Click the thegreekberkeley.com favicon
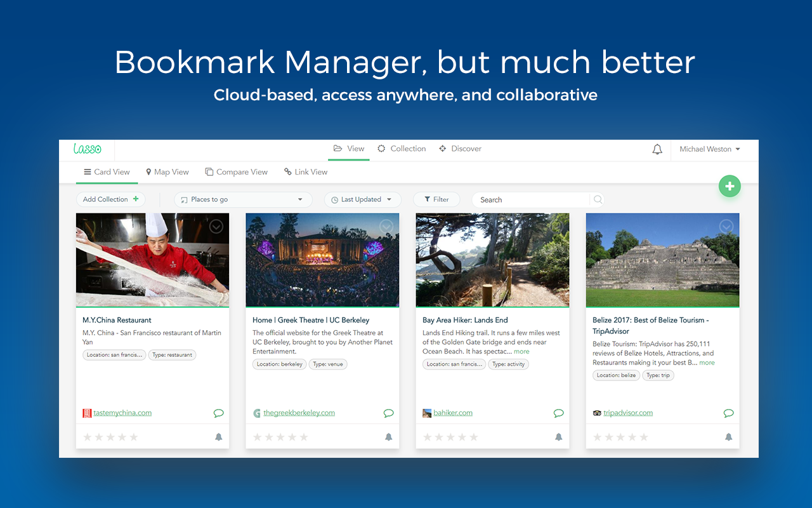The width and height of the screenshot is (812, 508). (x=257, y=413)
